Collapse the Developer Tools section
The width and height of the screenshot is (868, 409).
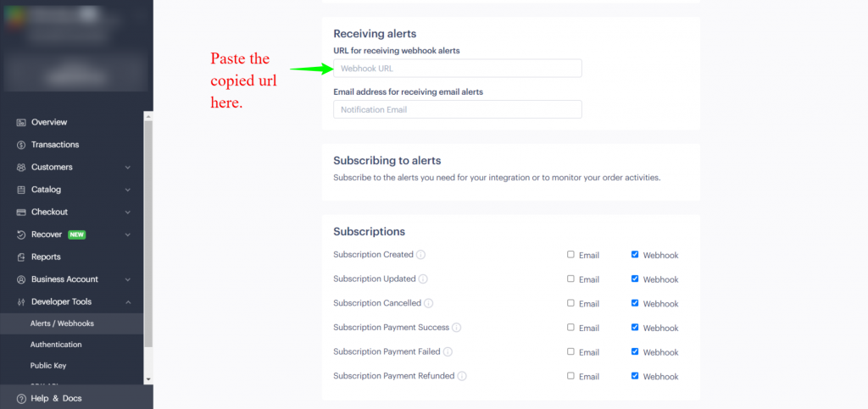(128, 301)
